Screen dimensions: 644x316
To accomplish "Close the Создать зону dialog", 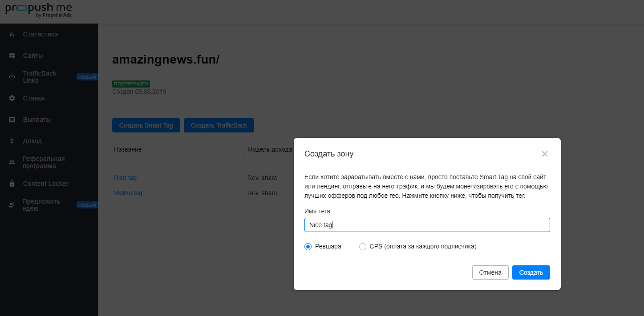I will pos(544,154).
